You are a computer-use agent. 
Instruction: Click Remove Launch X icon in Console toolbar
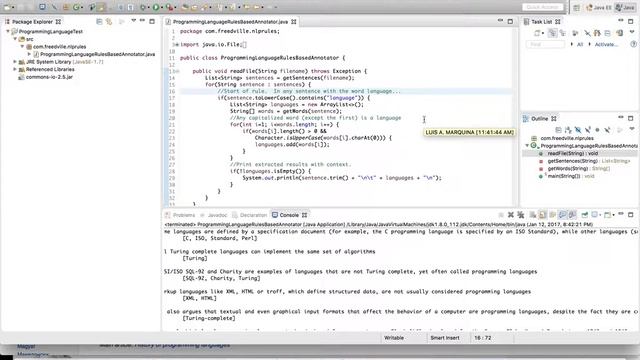point(511,215)
